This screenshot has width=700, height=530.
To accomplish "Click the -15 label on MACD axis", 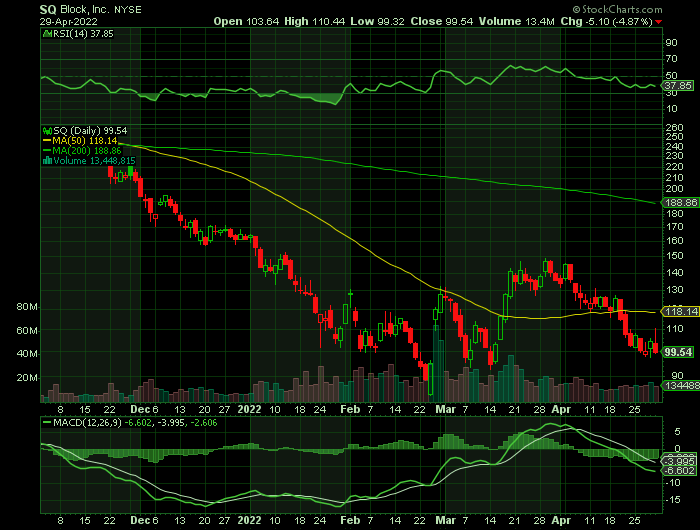I will [674, 500].
